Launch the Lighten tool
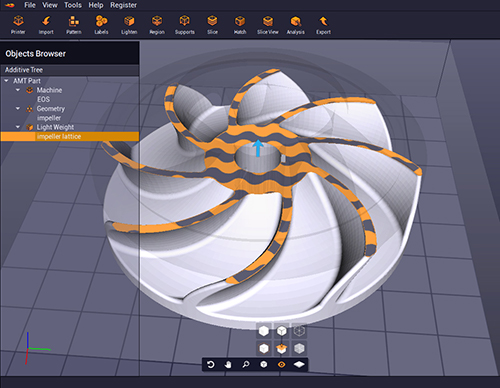The image size is (500, 388). (129, 24)
